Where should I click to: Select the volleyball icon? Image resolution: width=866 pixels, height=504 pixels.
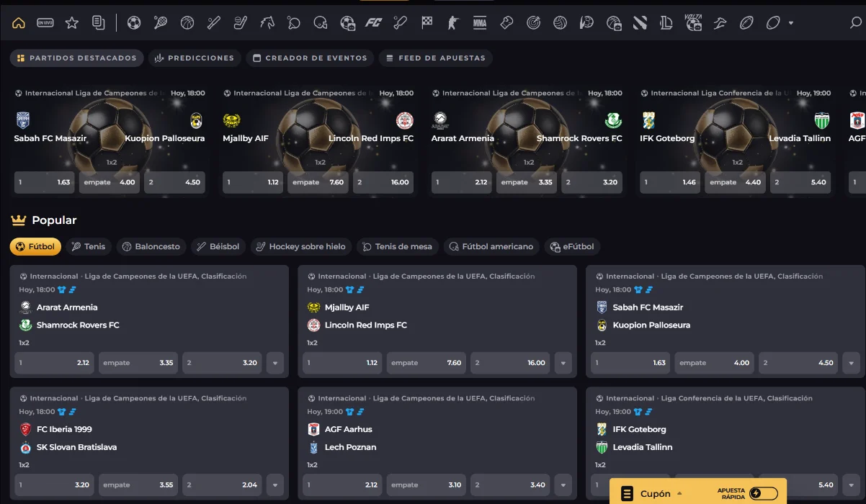pos(560,23)
